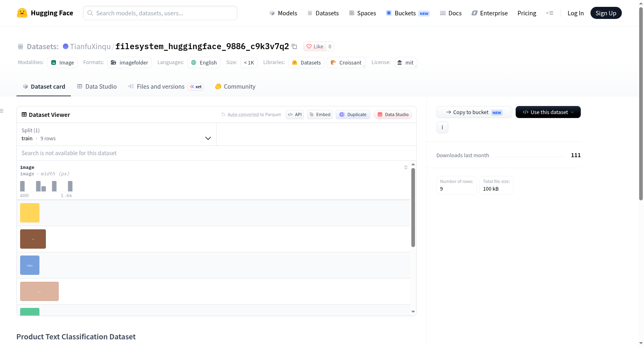Open the blue image thumbnail
The width and height of the screenshot is (644, 347).
pos(30,265)
